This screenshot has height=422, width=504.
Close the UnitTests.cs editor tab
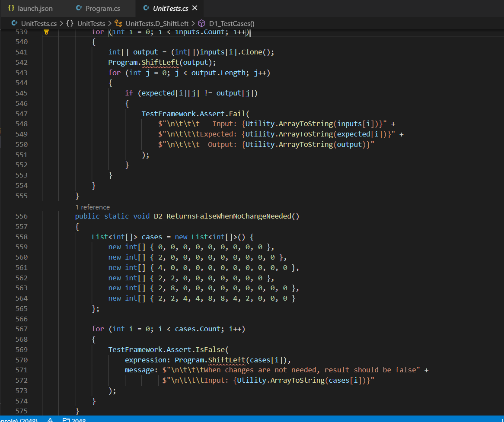[x=195, y=8]
